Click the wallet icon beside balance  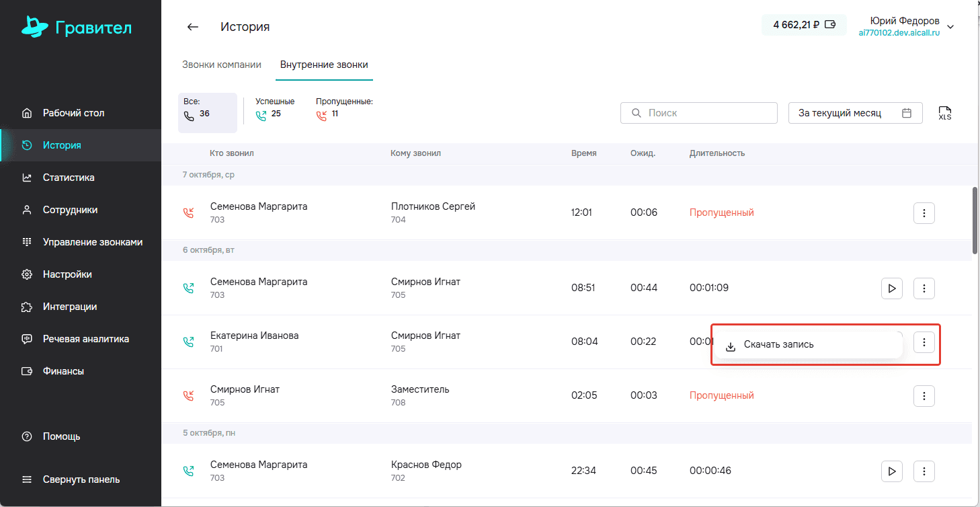coord(830,25)
